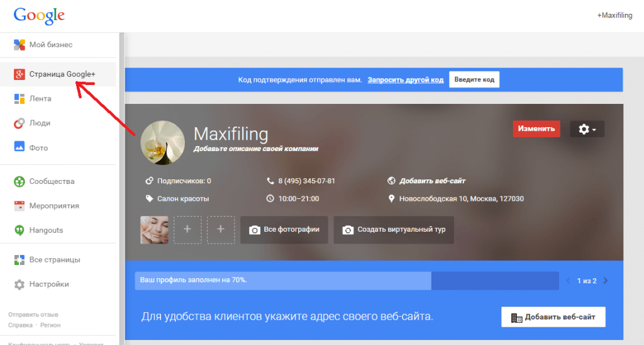Open the Фото section icon
The width and height of the screenshot is (644, 345).
pos(19,148)
